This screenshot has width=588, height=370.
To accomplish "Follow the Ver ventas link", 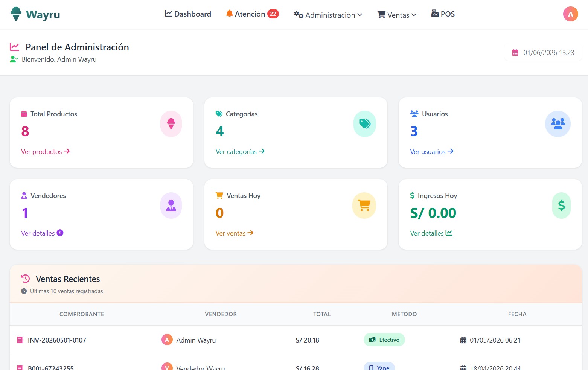I will 235,233.
